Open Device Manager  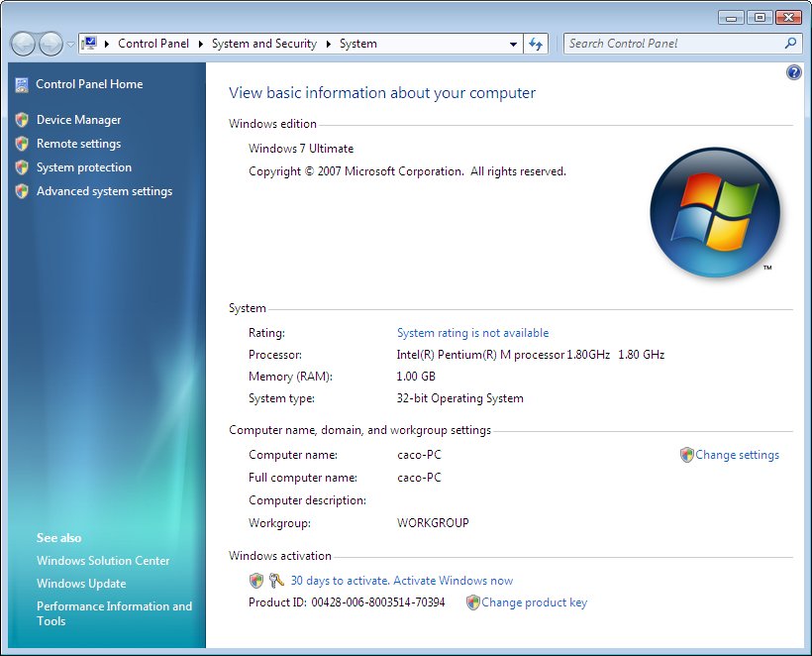click(x=78, y=120)
